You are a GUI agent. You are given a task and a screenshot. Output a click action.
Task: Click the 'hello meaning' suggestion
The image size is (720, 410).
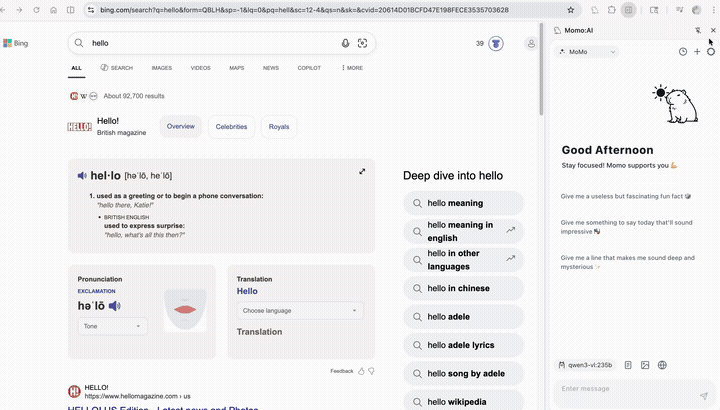click(x=463, y=203)
